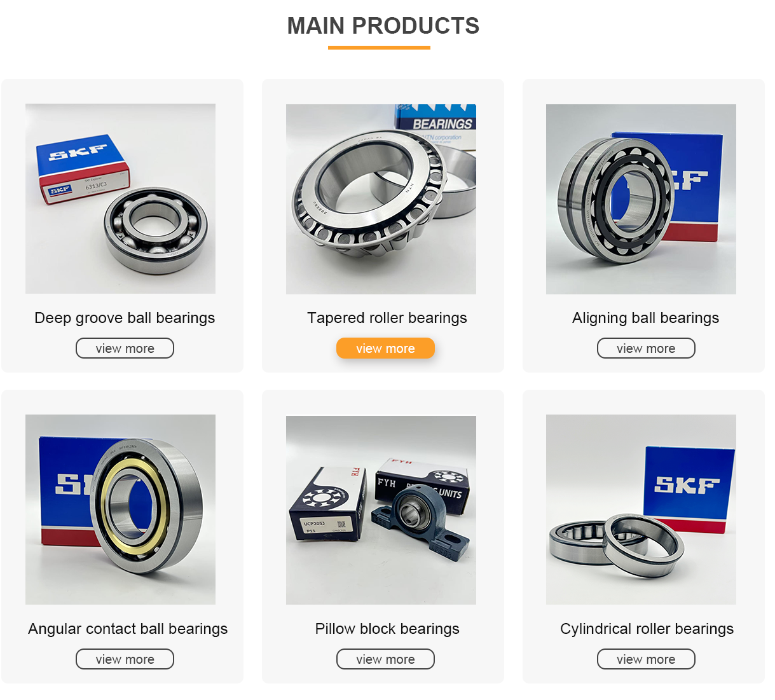Open the Pillow block bearings product image
This screenshot has height=700, width=775.
coord(381,510)
